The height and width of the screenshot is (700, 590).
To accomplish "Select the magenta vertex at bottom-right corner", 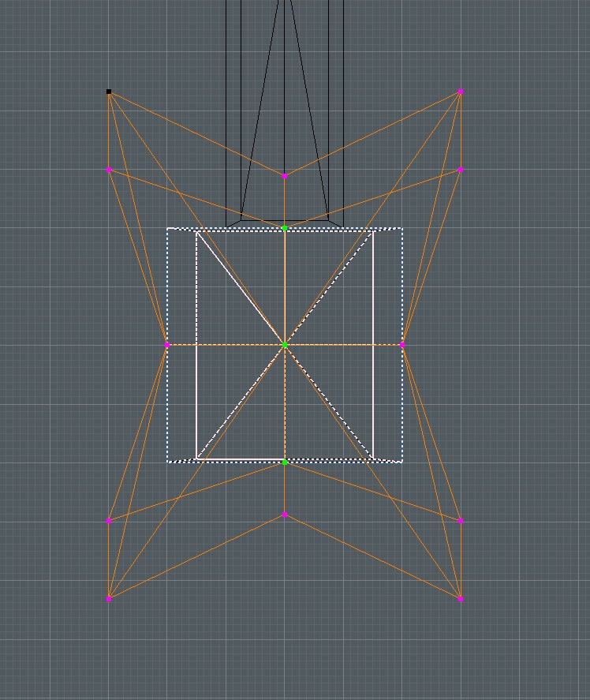I will pyautogui.click(x=461, y=598).
